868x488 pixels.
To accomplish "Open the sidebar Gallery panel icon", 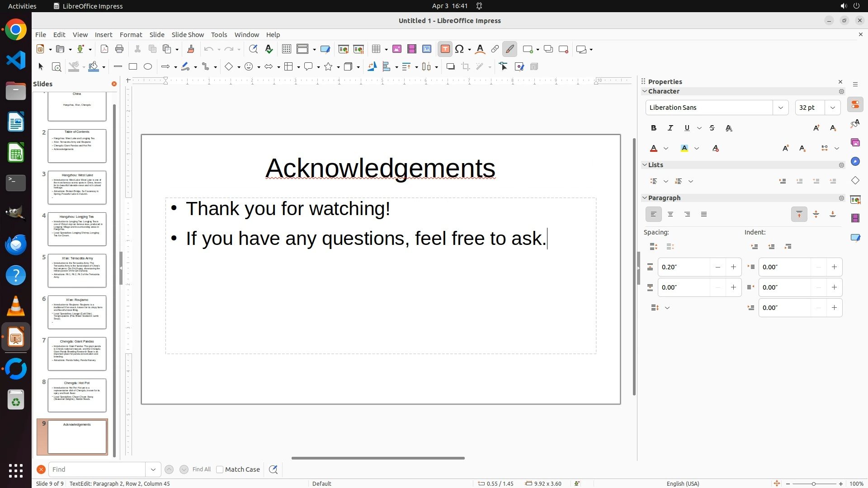I will coord(855,143).
